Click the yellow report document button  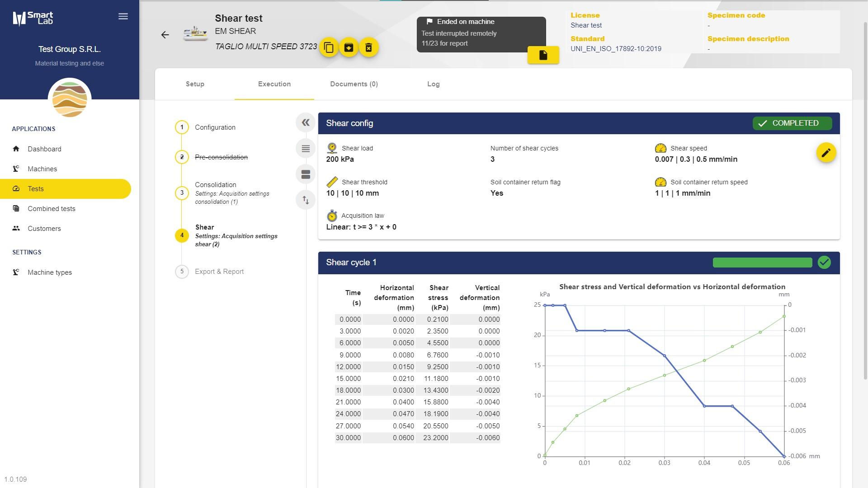click(543, 55)
